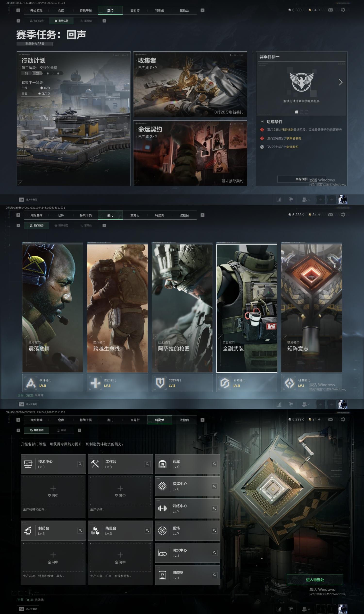Image resolution: width=364 pixels, height=614 pixels.
Task: Open the 命运契约 card showing 已完成 2/2
Action: pos(190,153)
